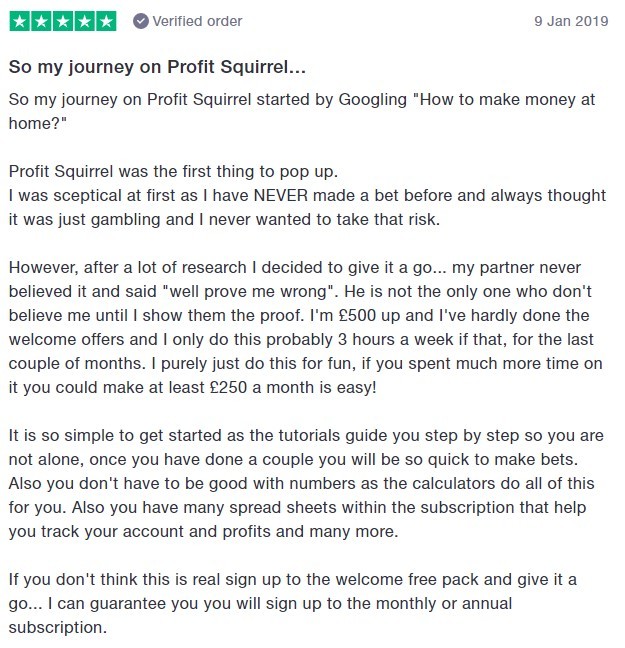Click the sentence ending 'never wanted to take that risk.'
The width and height of the screenshot is (625, 648).
[224, 219]
